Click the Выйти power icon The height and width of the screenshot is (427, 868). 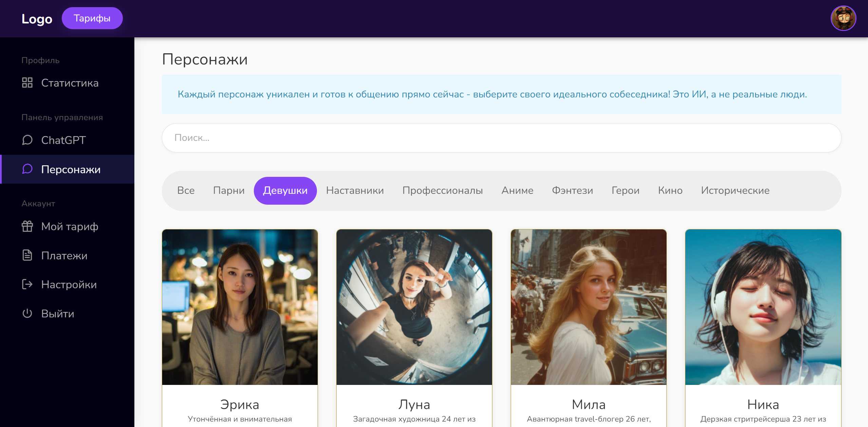click(27, 313)
